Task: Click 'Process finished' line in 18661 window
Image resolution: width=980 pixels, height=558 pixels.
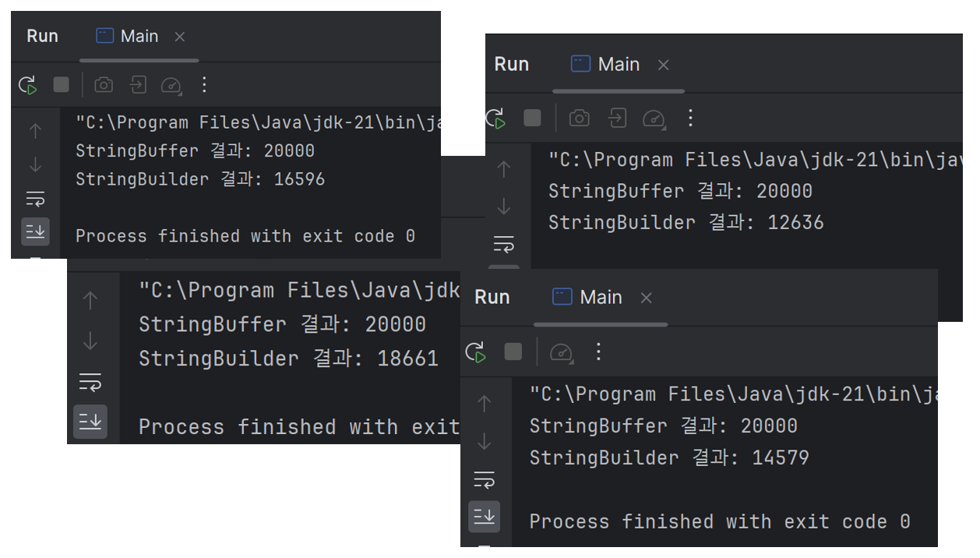Action: coord(300,427)
